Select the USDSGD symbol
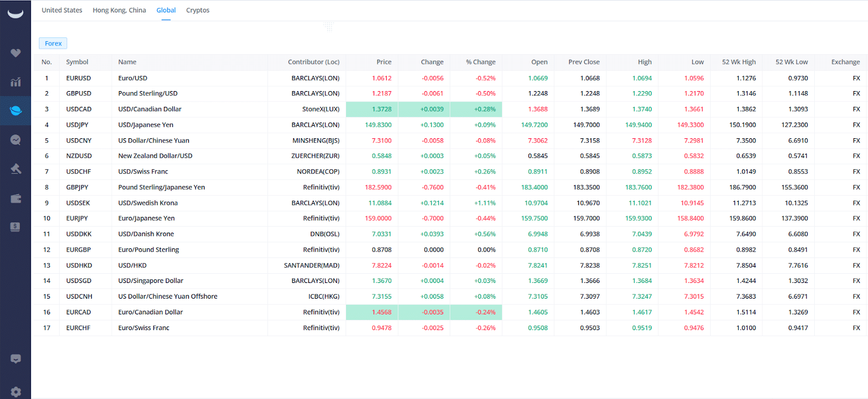 [x=79, y=281]
